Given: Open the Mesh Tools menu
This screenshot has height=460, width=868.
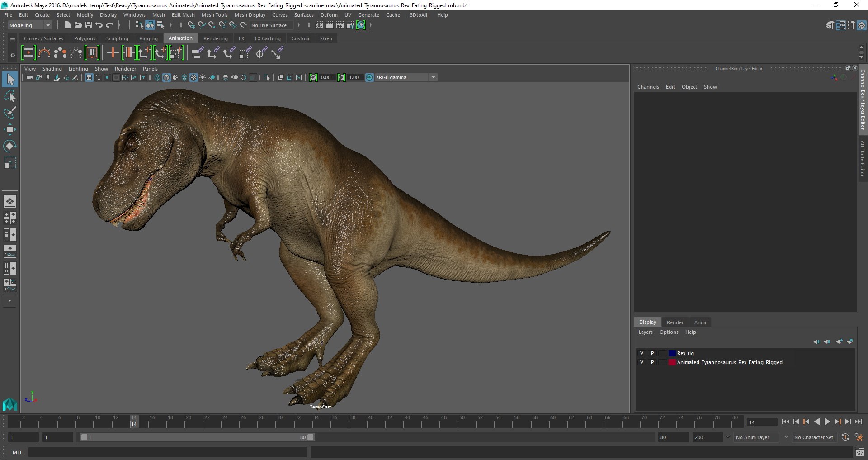Looking at the screenshot, I should (x=214, y=15).
